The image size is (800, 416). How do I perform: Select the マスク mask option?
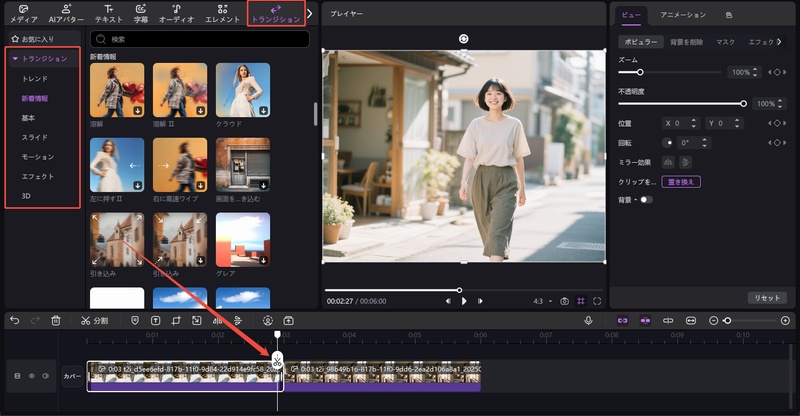[x=725, y=42]
